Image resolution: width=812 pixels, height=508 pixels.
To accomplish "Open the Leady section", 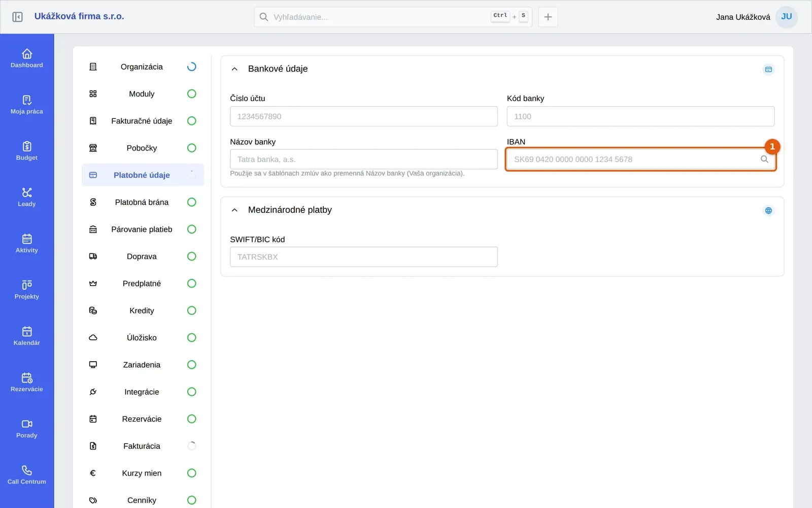I will pos(27,197).
